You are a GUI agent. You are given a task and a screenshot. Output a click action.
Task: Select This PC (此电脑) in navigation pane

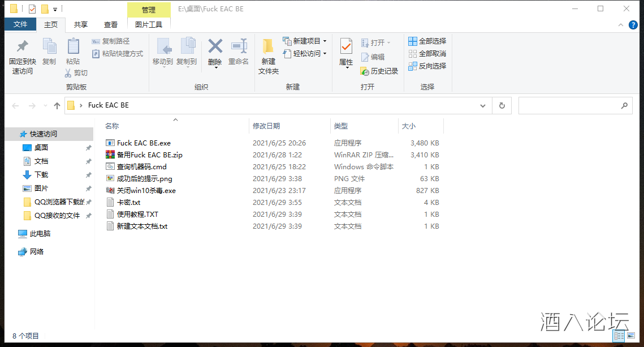(x=40, y=234)
